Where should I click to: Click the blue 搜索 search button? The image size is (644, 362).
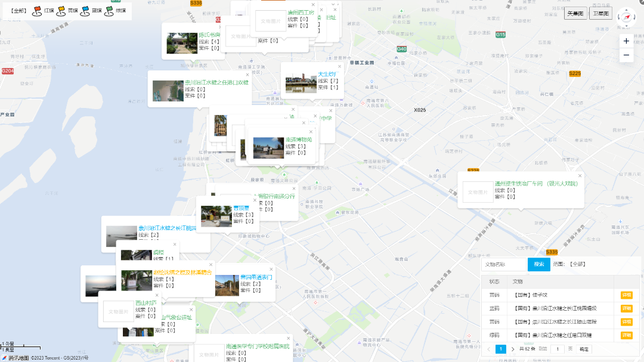tap(539, 264)
